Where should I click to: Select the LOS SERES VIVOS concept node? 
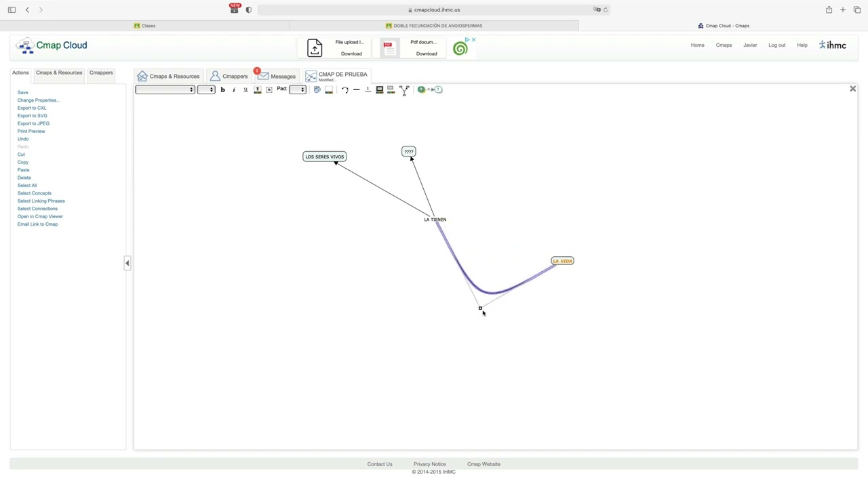[325, 157]
